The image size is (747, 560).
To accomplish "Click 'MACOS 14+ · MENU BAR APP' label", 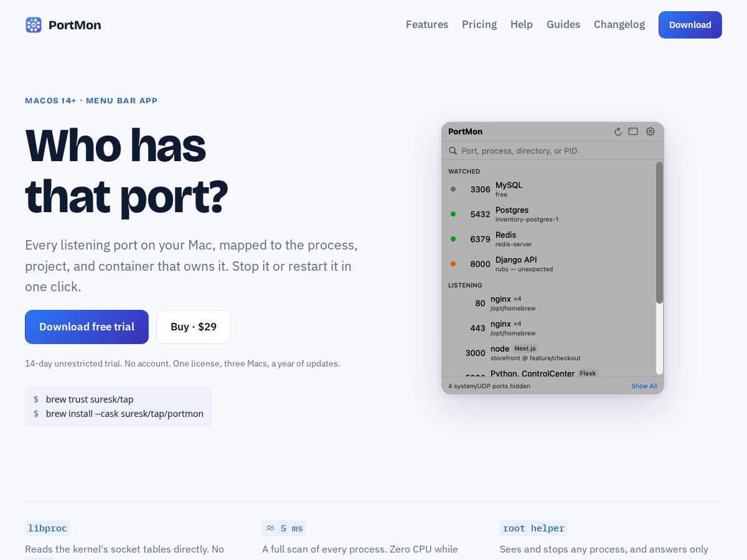I will 92,101.
